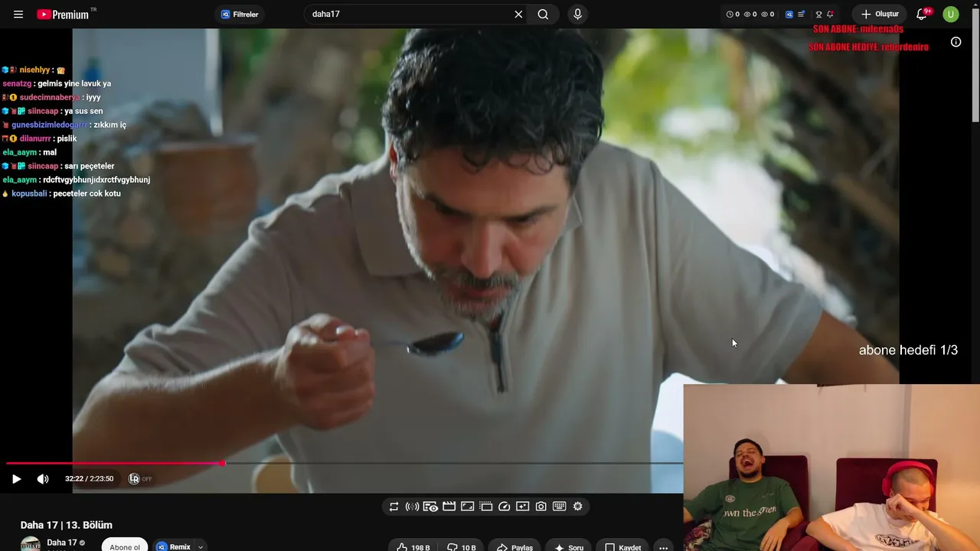Open the three-dot more actions menu
Image resolution: width=980 pixels, height=551 pixels.
coord(663,546)
